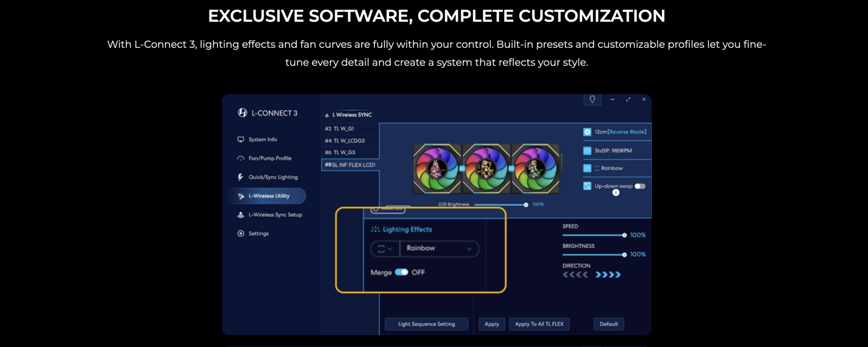Click the Apply button

point(492,324)
